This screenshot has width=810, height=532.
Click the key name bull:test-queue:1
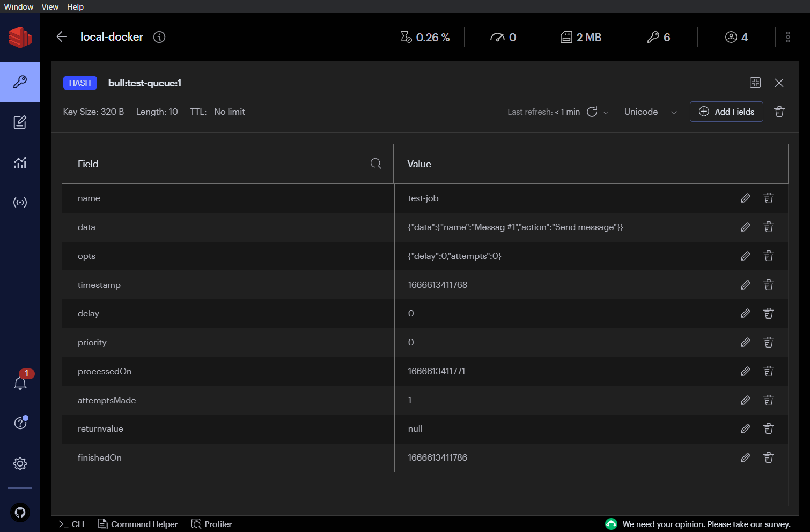145,83
